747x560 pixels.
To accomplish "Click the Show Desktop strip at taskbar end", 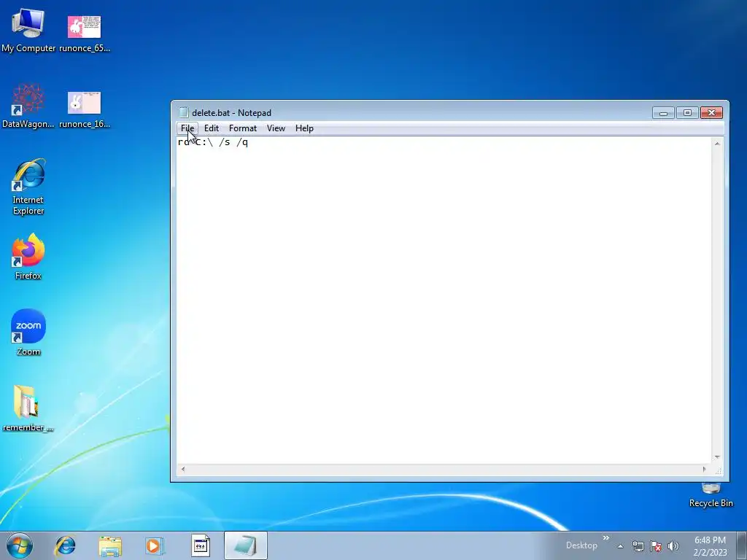I will 741,545.
